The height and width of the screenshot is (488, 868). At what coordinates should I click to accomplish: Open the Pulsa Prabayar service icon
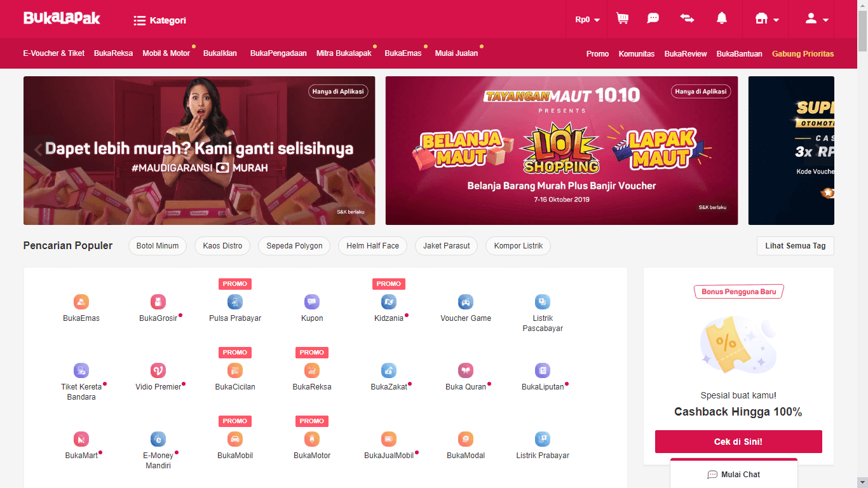pyautogui.click(x=235, y=302)
